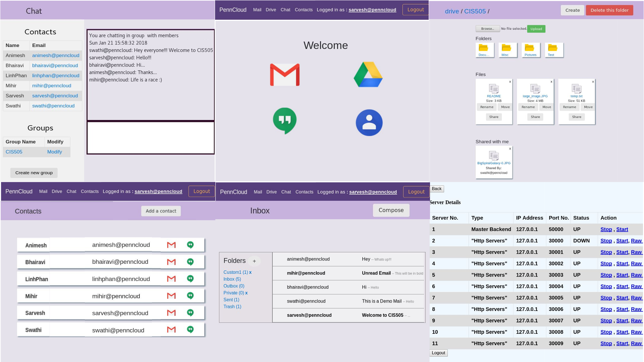Screen dimensions: 644x362
Task: Click Share under temp.txt
Action: (577, 117)
